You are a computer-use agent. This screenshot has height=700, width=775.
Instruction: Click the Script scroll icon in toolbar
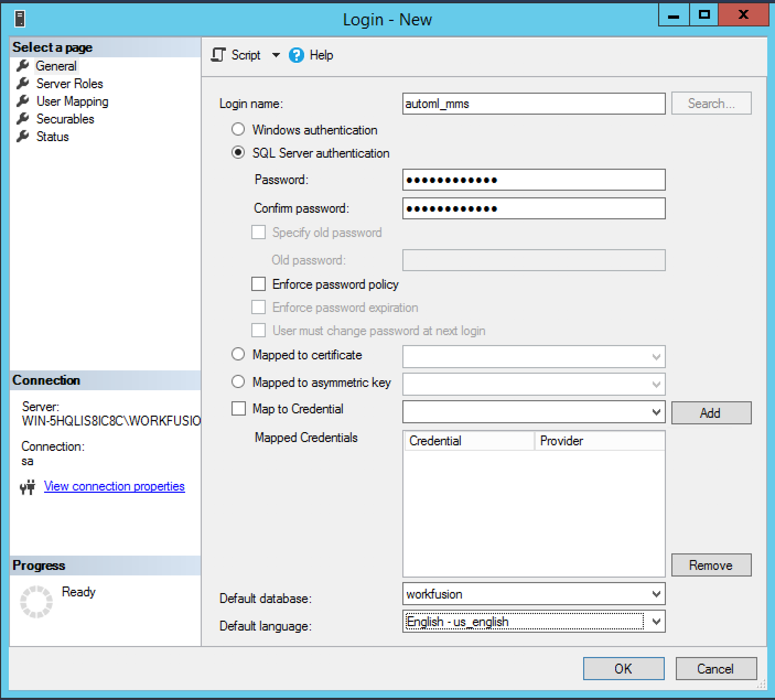[219, 55]
